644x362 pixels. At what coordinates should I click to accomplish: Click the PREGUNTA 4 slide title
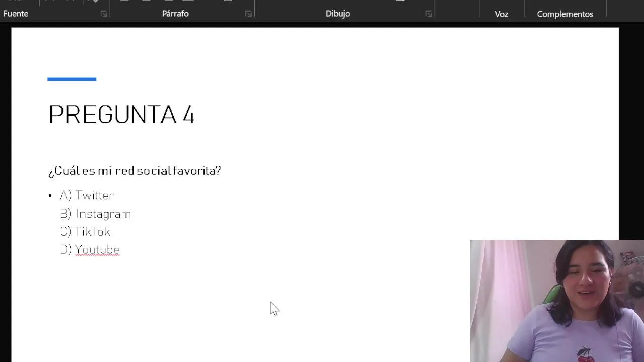121,115
